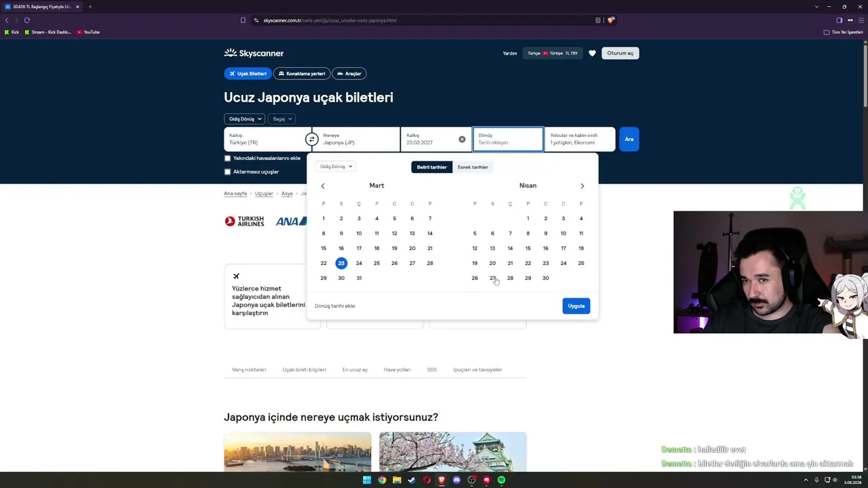The height and width of the screenshot is (488, 868).
Task: Launch Chrome from the taskbar
Action: click(382, 480)
